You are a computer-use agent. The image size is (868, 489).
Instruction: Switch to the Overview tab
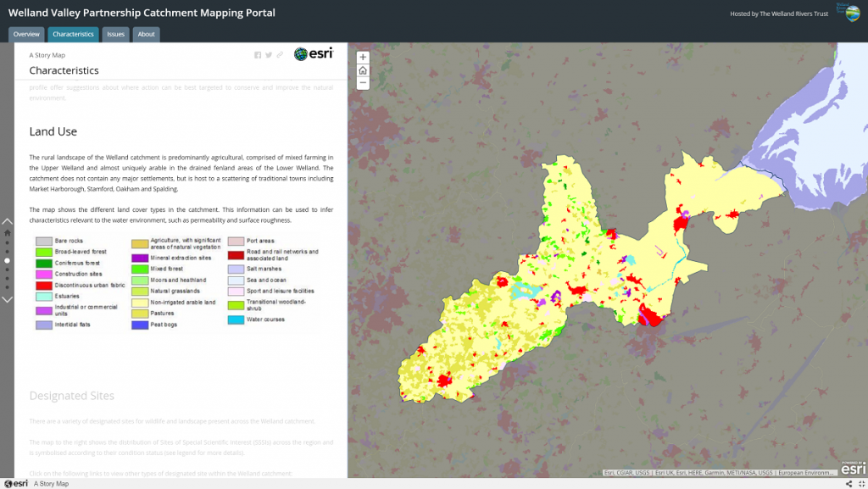coord(26,35)
